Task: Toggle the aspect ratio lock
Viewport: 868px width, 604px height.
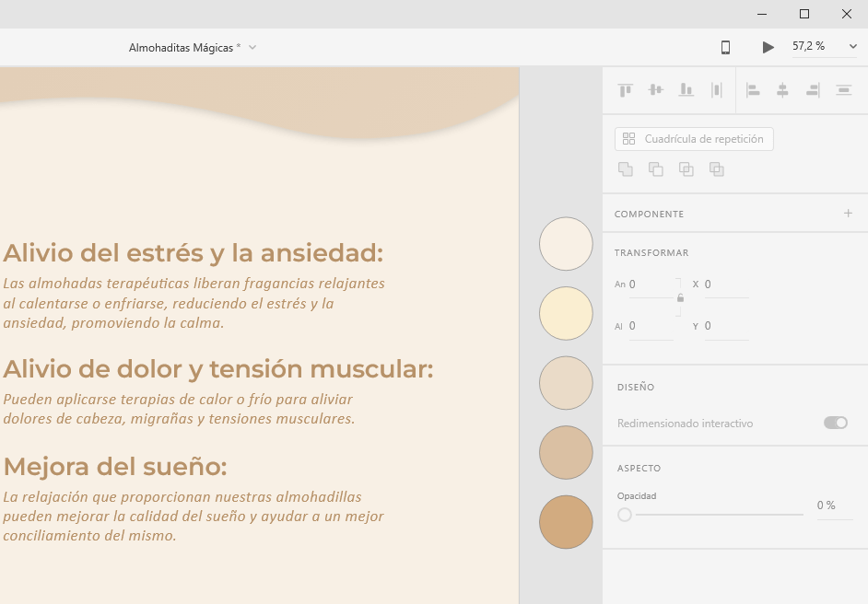Action: point(680,297)
